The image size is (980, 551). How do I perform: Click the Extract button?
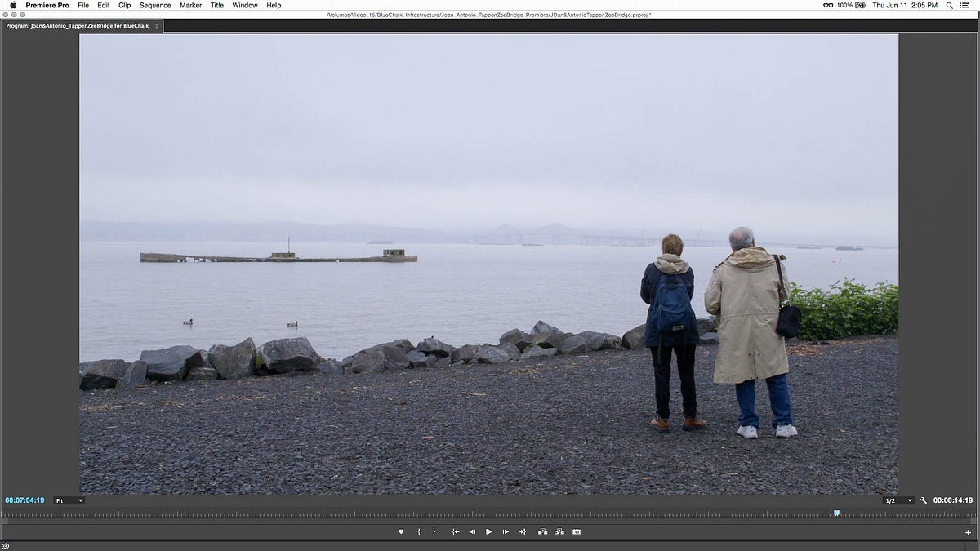click(559, 531)
